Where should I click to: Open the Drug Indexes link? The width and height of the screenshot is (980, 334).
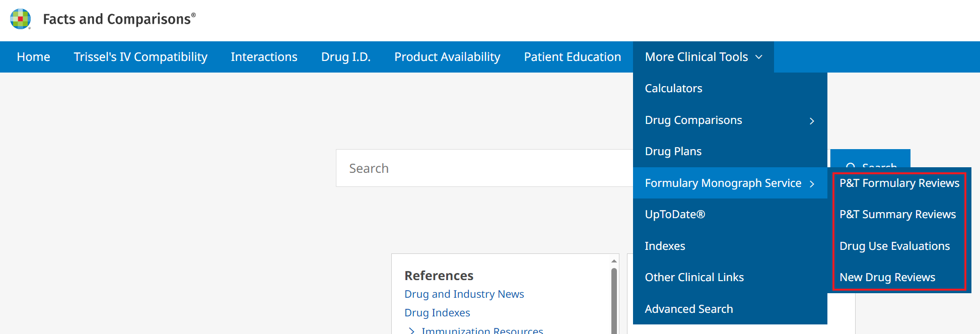(x=437, y=313)
